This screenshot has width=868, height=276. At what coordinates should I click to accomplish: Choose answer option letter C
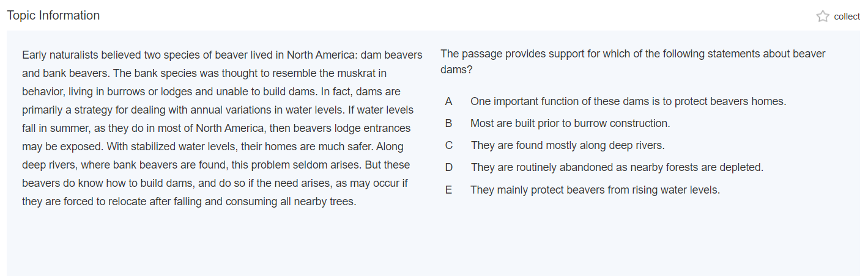449,145
